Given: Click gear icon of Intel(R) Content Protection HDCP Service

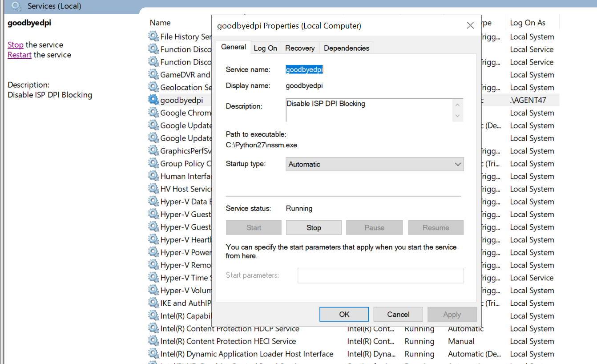Looking at the screenshot, I should click(153, 328).
